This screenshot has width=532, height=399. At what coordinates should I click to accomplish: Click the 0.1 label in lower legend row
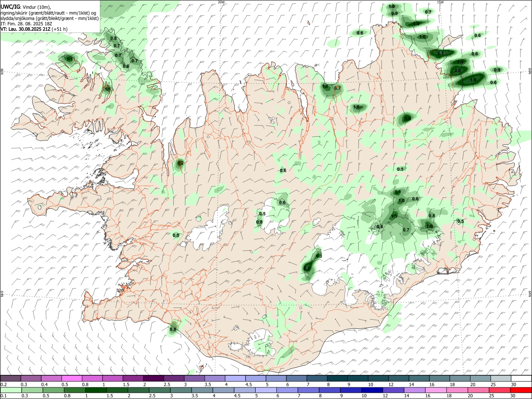pos(4,396)
